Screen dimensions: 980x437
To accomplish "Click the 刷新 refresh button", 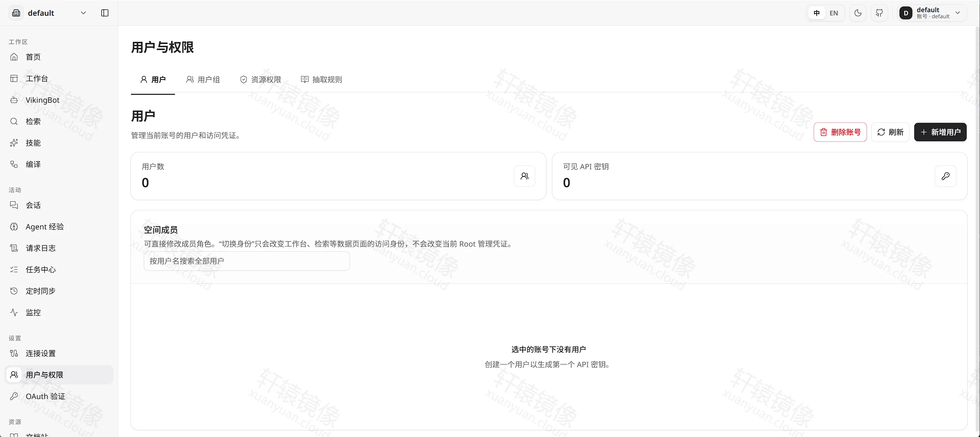I will coord(890,132).
